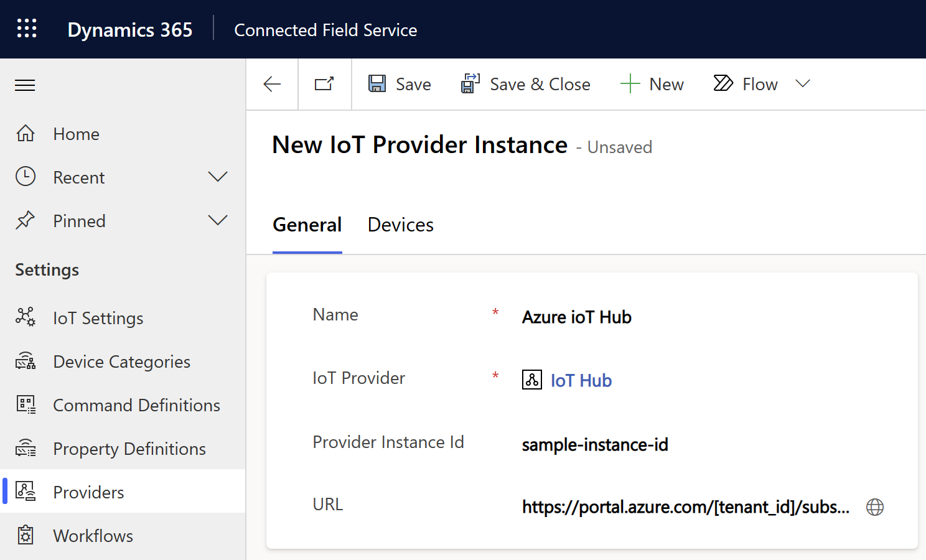Collapse the sidebar with the hamburger icon
This screenshot has height=560, width=926.
pyautogui.click(x=25, y=85)
